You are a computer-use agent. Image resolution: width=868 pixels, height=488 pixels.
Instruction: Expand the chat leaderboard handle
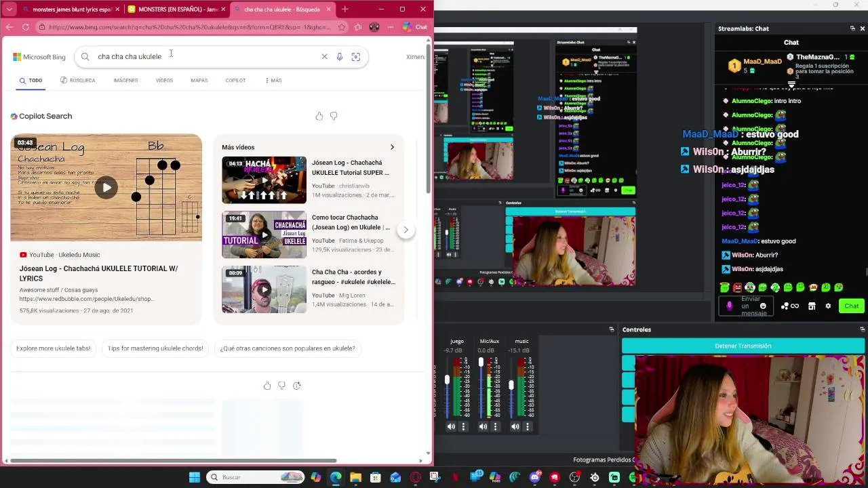(x=791, y=85)
